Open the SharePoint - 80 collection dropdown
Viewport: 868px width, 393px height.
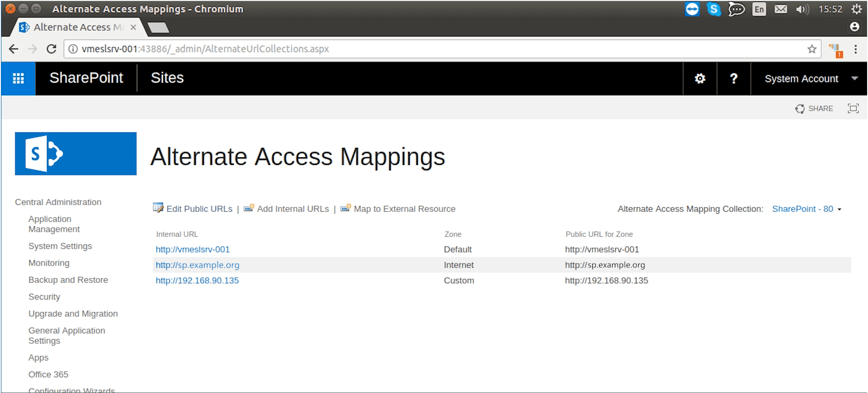pyautogui.click(x=807, y=209)
